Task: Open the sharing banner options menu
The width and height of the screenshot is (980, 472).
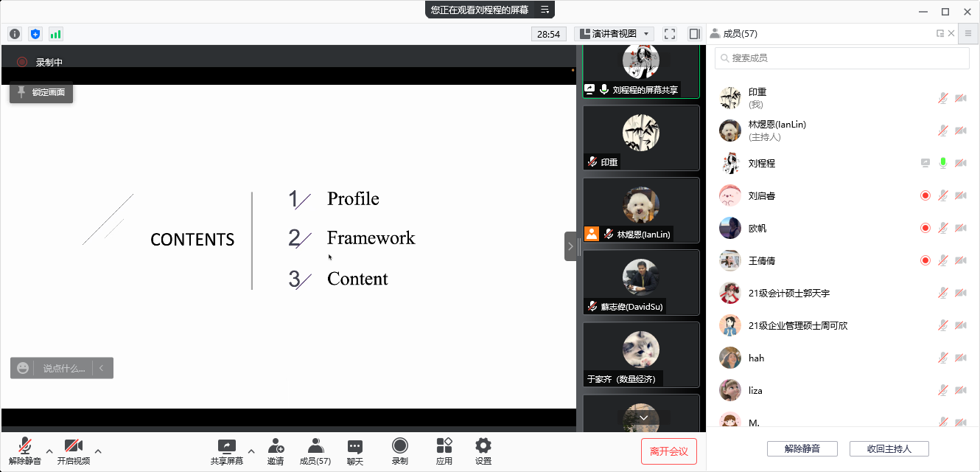Action: (x=545, y=10)
